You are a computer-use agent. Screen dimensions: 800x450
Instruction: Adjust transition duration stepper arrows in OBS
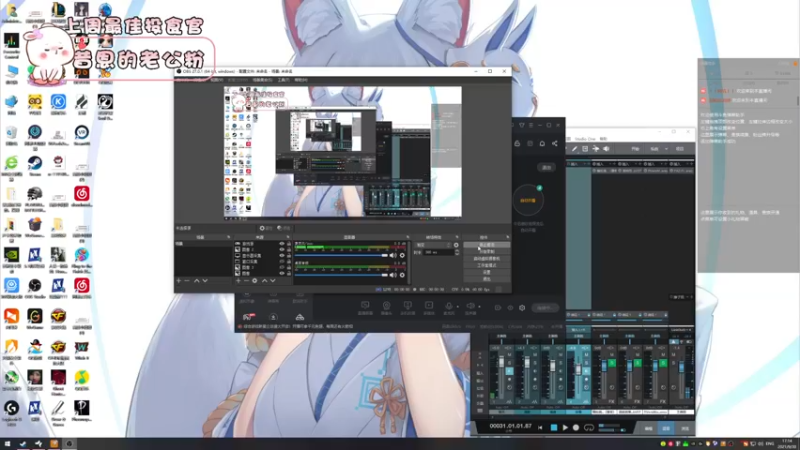point(457,252)
